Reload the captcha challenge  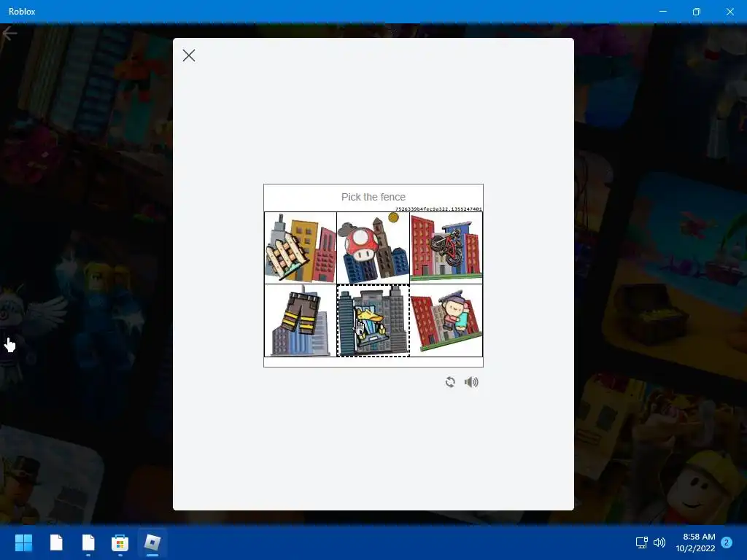(x=450, y=382)
